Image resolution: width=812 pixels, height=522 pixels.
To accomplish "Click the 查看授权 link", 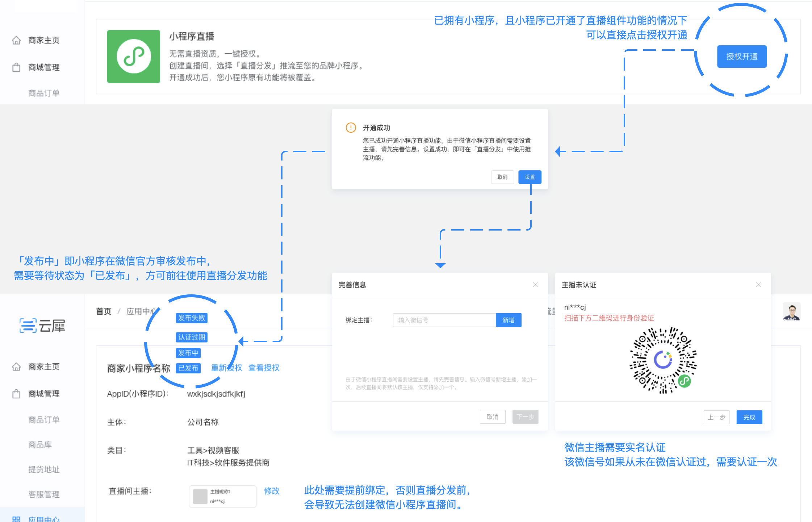I will (x=264, y=368).
